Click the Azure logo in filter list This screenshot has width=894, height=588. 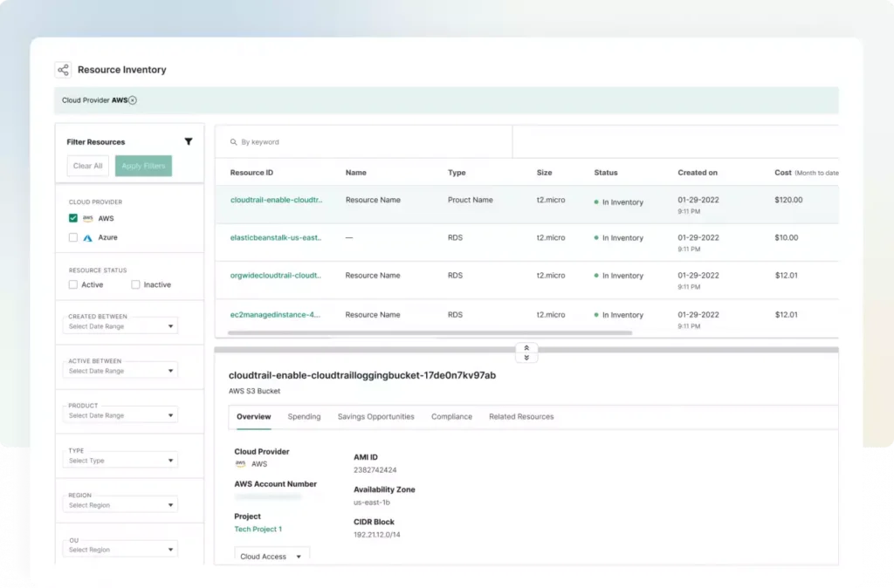pos(87,237)
